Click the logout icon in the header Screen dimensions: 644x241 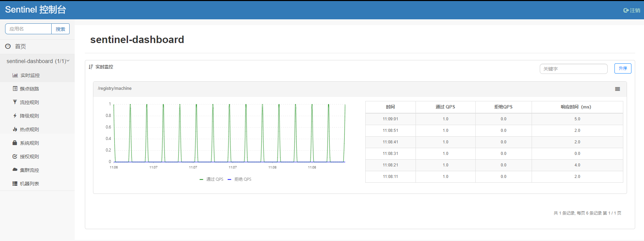coord(626,11)
